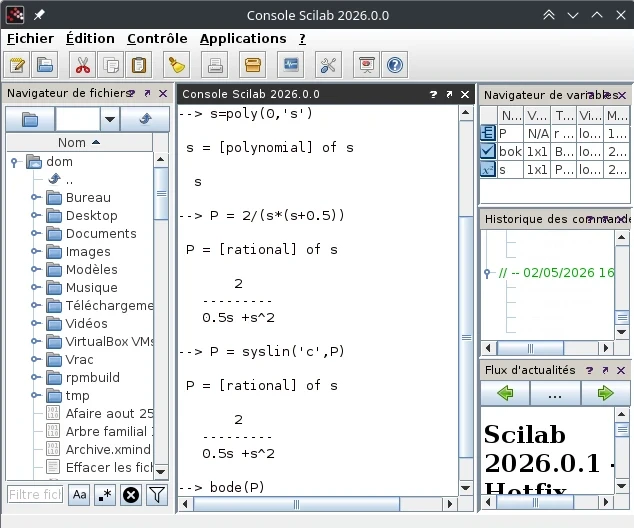Viewport: 634px width, 528px height.
Task: Go up via the '..' tree entry
Action: pos(69,180)
